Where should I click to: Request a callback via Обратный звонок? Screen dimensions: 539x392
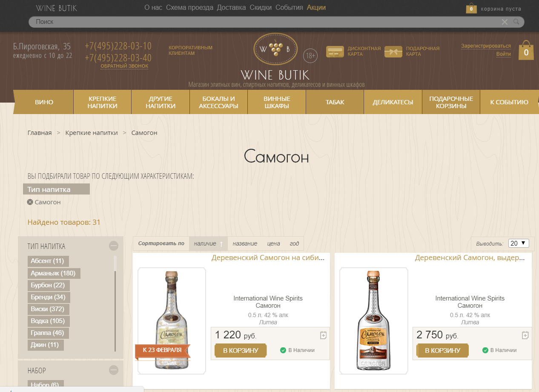pos(124,66)
